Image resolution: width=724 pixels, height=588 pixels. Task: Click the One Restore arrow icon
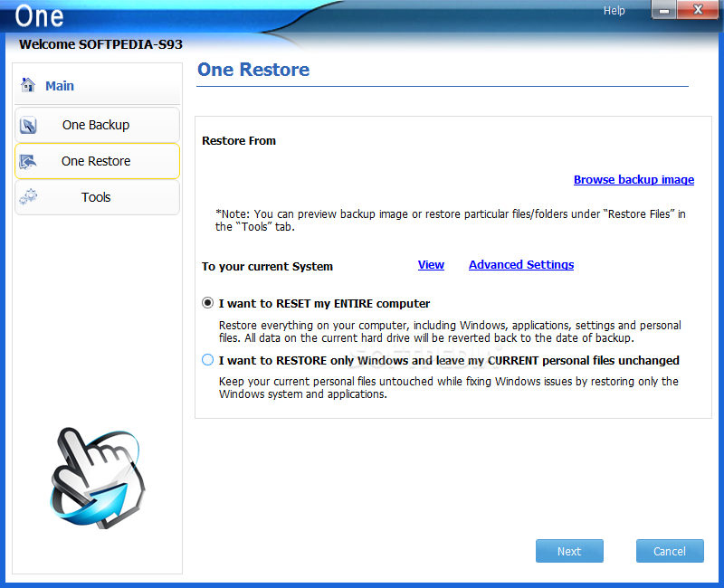tap(28, 162)
